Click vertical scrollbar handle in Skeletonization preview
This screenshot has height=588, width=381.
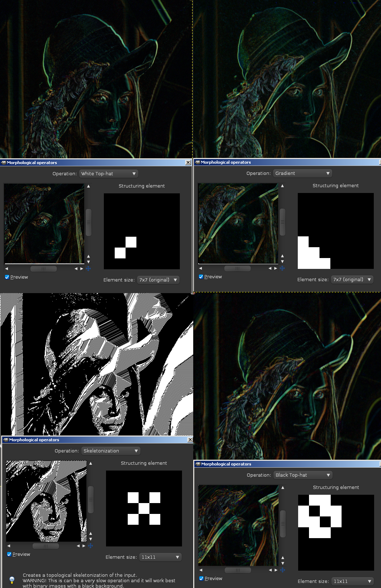pos(91,499)
